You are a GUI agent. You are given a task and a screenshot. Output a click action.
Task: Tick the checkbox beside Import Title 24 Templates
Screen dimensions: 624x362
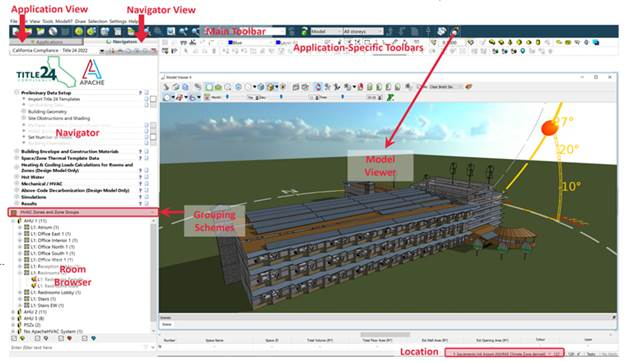tap(146, 99)
